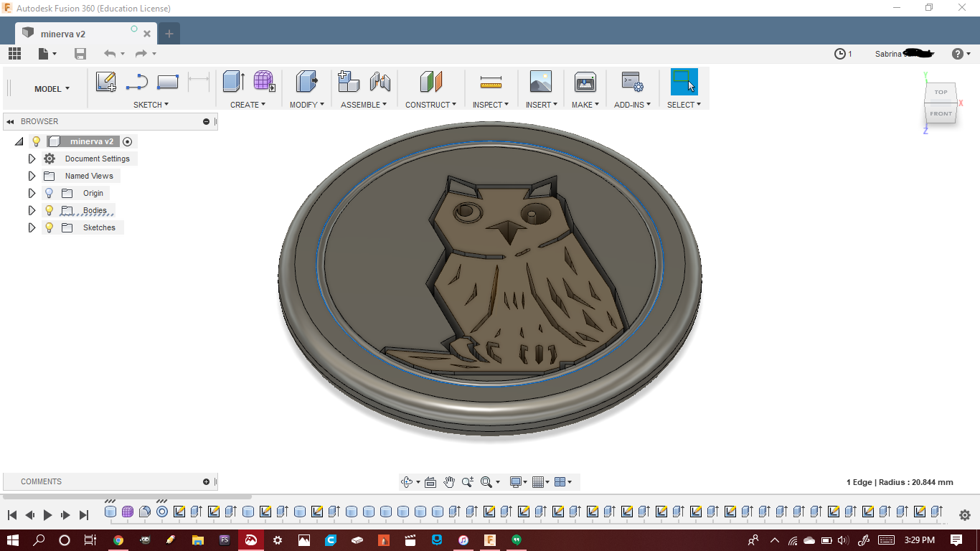Image resolution: width=980 pixels, height=551 pixels.
Task: Click the FRONT face of view cube
Action: click(941, 113)
